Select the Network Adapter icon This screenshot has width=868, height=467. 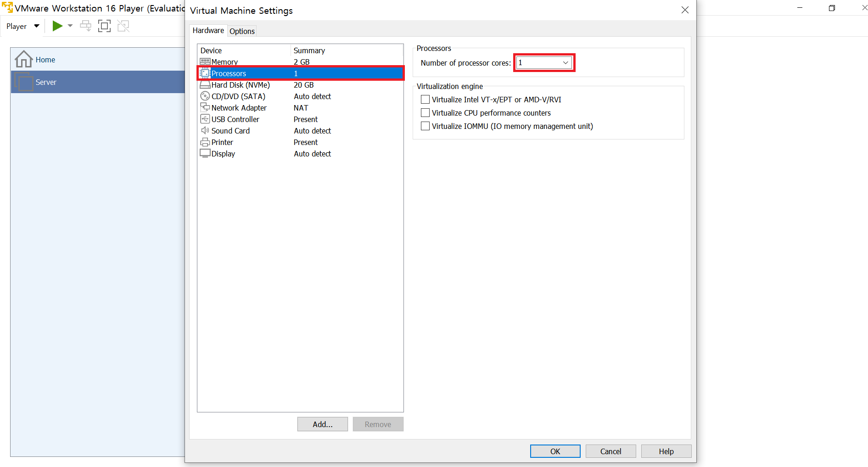(205, 107)
